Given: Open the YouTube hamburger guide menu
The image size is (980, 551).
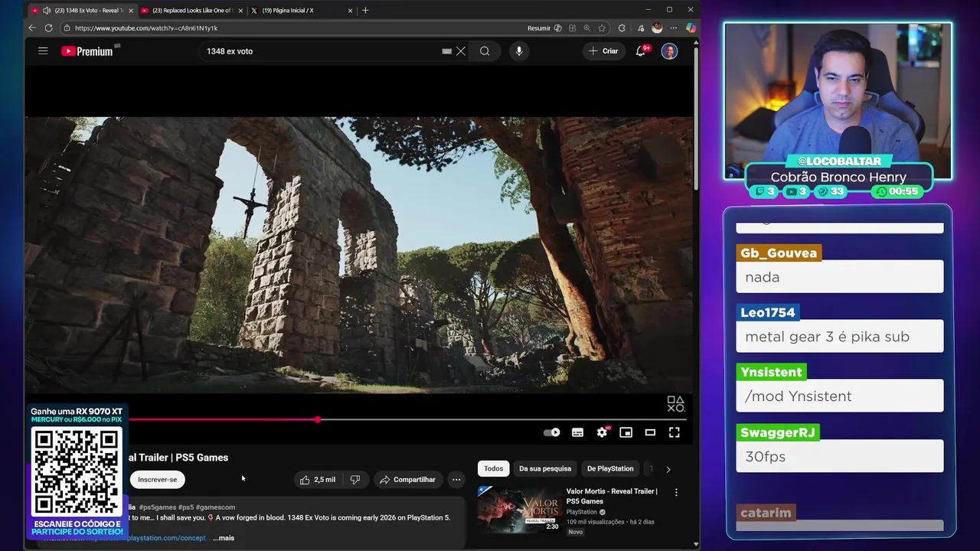Looking at the screenshot, I should pos(43,51).
